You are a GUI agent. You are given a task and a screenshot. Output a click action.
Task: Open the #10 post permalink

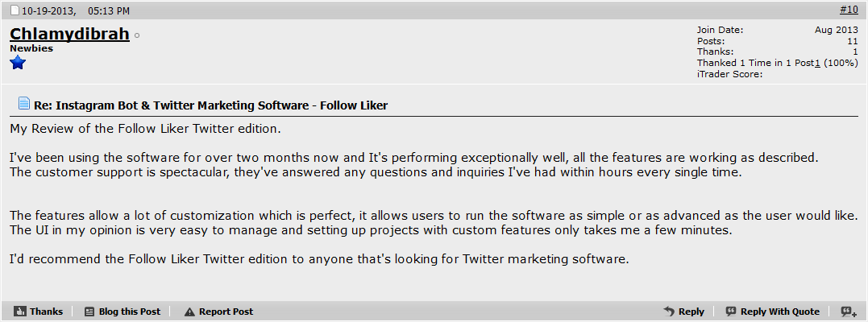[x=849, y=9]
